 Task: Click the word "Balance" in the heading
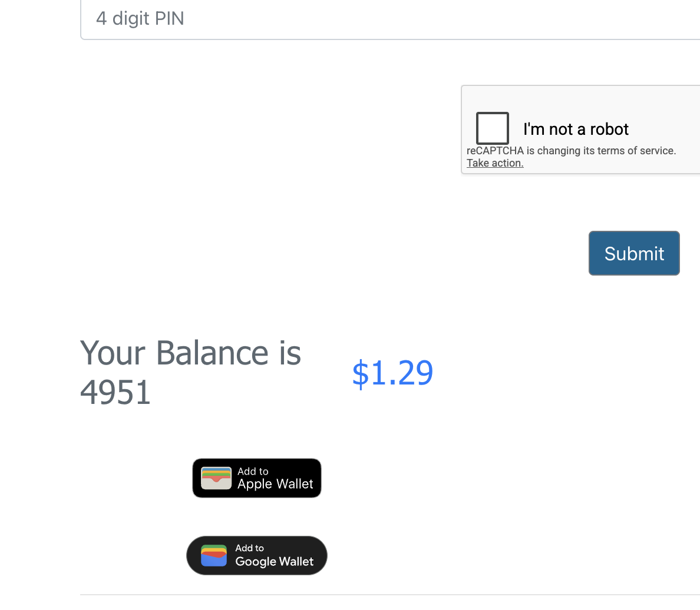coord(212,353)
